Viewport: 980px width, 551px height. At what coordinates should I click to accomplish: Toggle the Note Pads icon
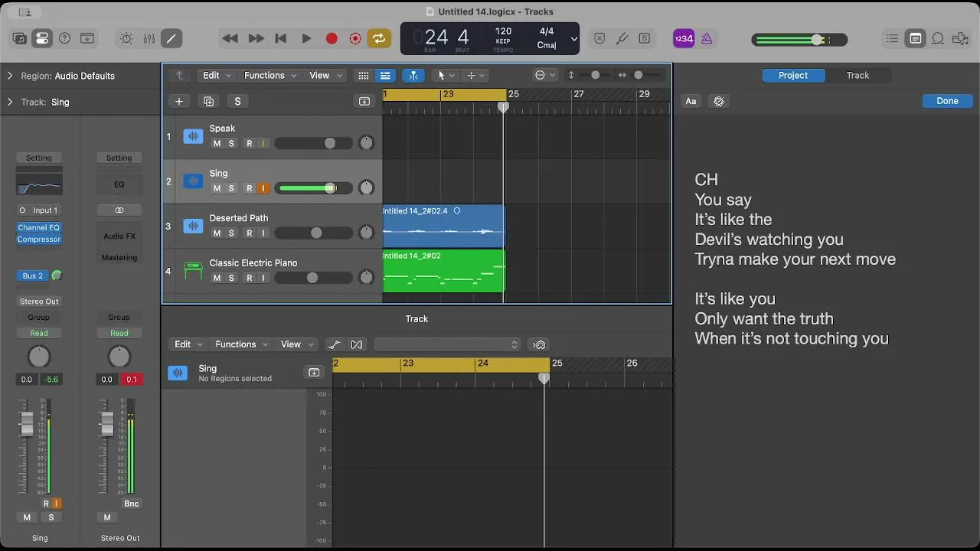pos(916,38)
